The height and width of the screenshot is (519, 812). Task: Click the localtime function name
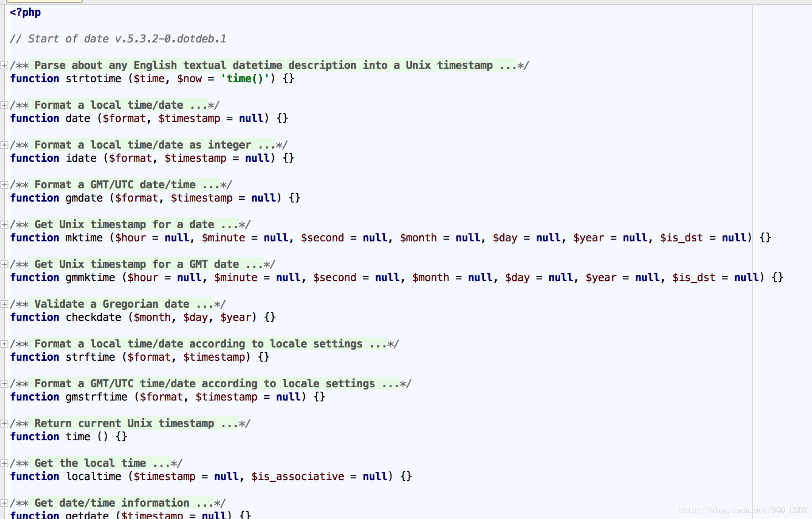coord(93,477)
